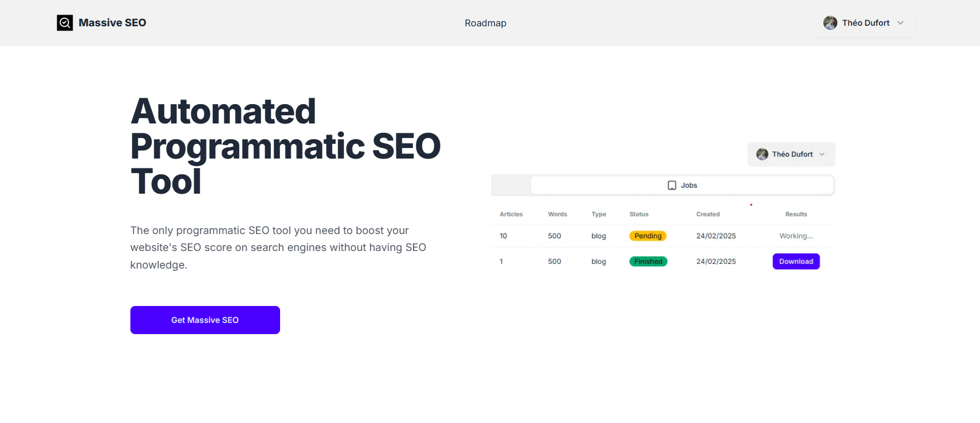Click 500 words in Finished row
The width and height of the screenshot is (980, 423).
tap(554, 262)
